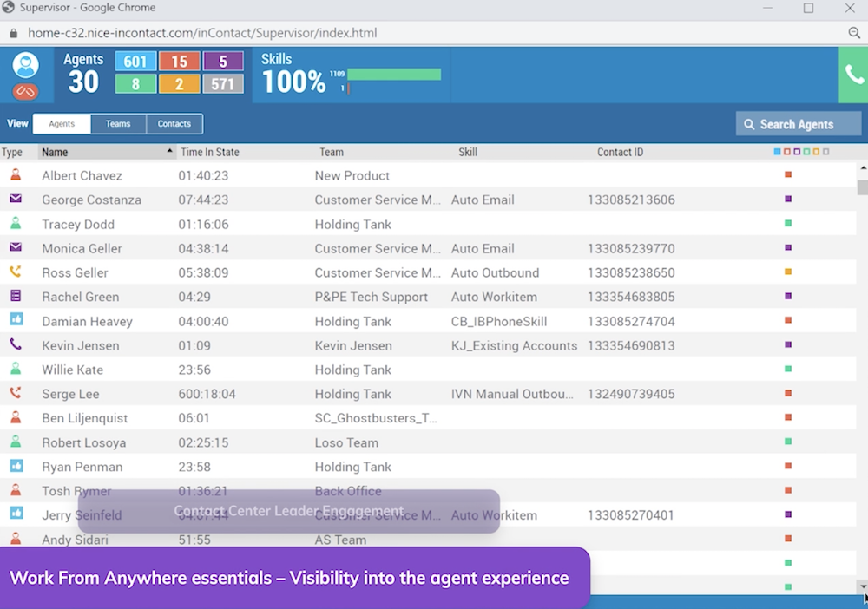Sort by Time In State column
Screen dimensions: 868x609
coord(210,152)
